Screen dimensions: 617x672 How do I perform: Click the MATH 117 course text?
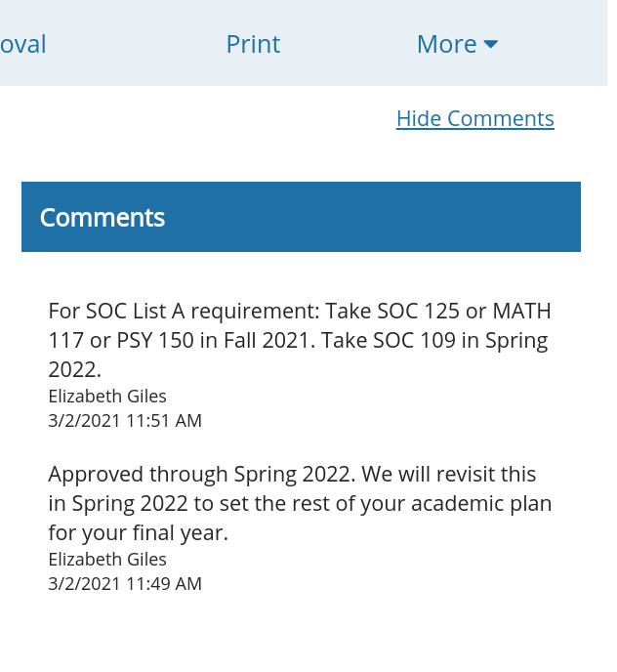tap(521, 311)
